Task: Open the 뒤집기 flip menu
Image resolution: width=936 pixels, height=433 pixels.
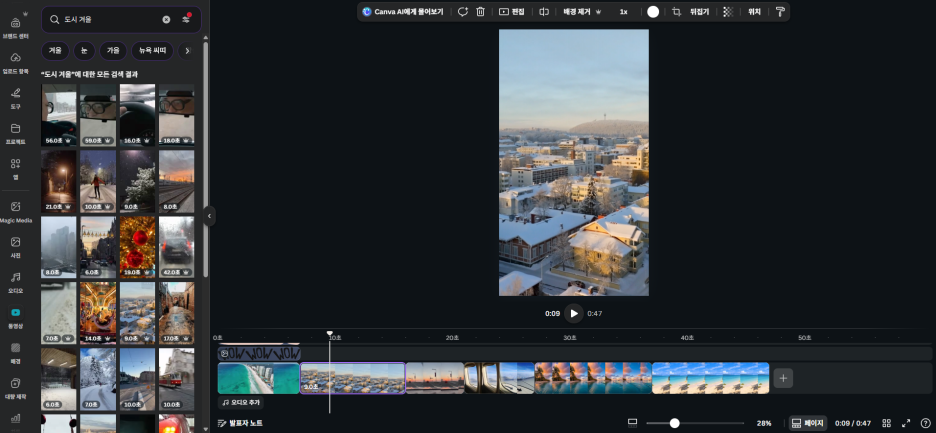Action: 699,11
